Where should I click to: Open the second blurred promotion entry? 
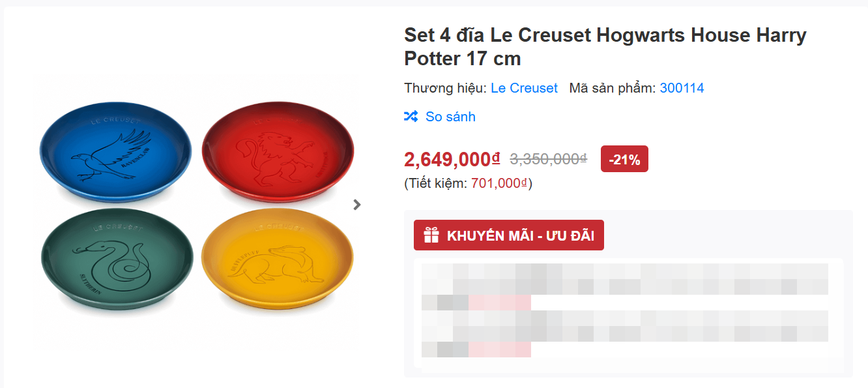pos(624,333)
